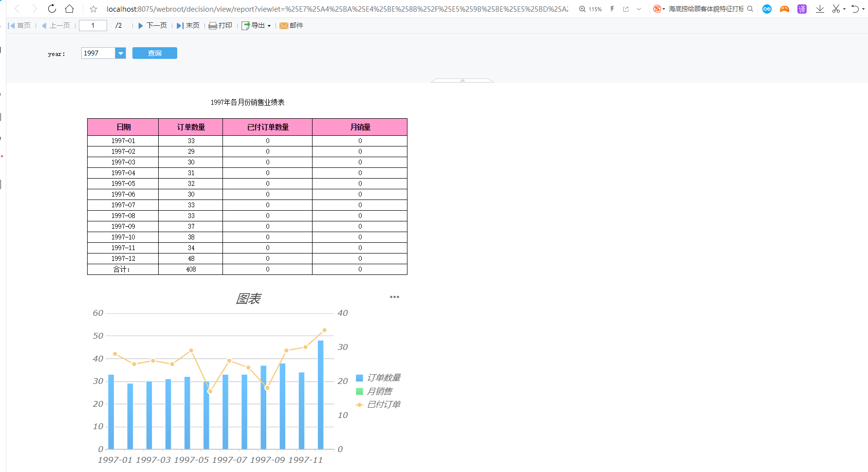Click the year value field 1997
Screen dimensions: 868x472
click(x=98, y=53)
